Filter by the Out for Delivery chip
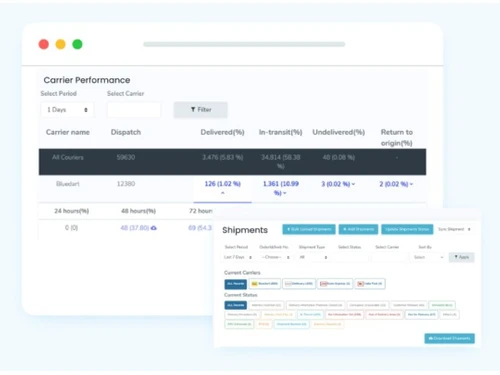Screen dimensions: 500x375 coord(421,314)
